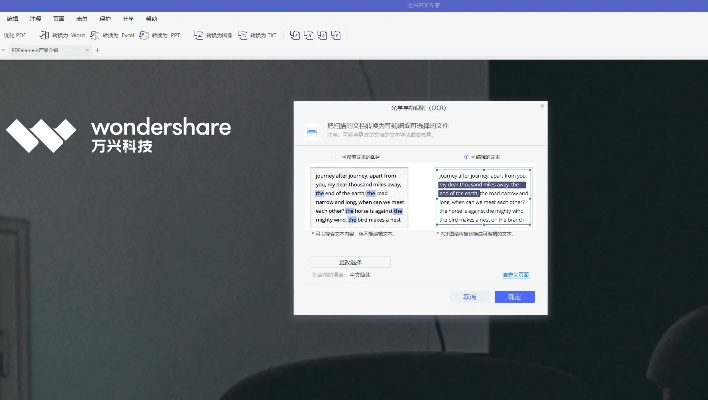Click the Cancel button in OCR dialog
708x400 pixels.
pos(469,297)
